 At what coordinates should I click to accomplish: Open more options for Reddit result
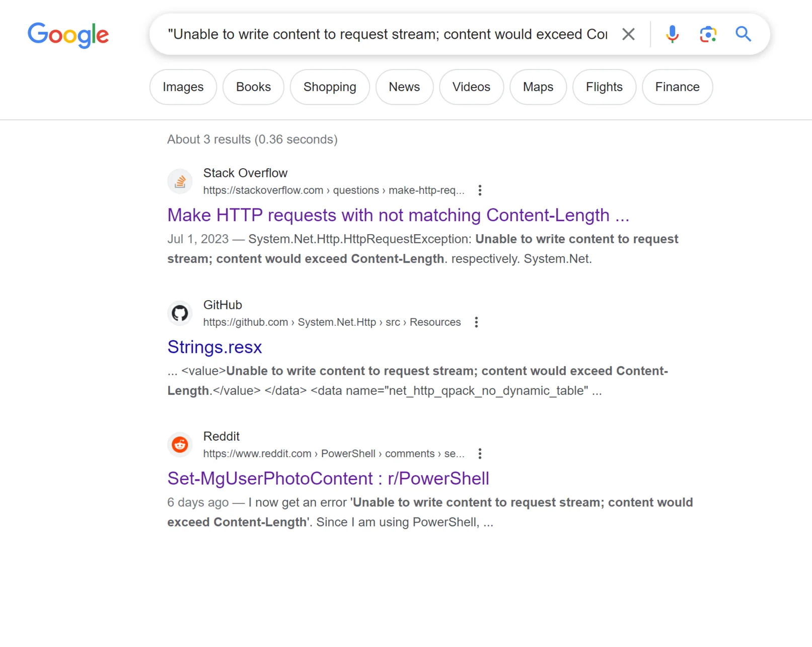pyautogui.click(x=480, y=454)
